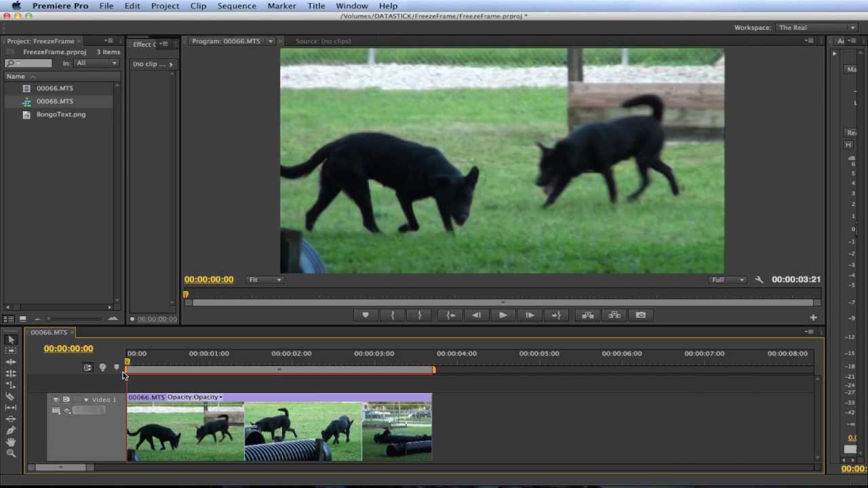Click the timeline horizontal zoom scrollbar

click(60, 467)
